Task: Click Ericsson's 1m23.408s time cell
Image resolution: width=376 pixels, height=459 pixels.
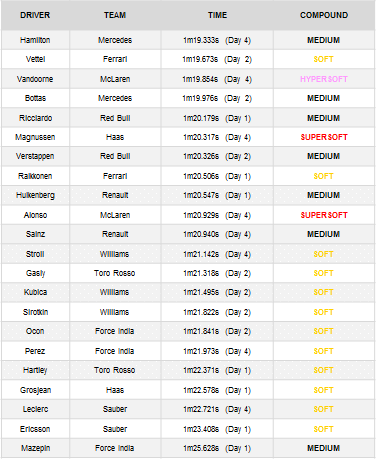Action: click(217, 429)
